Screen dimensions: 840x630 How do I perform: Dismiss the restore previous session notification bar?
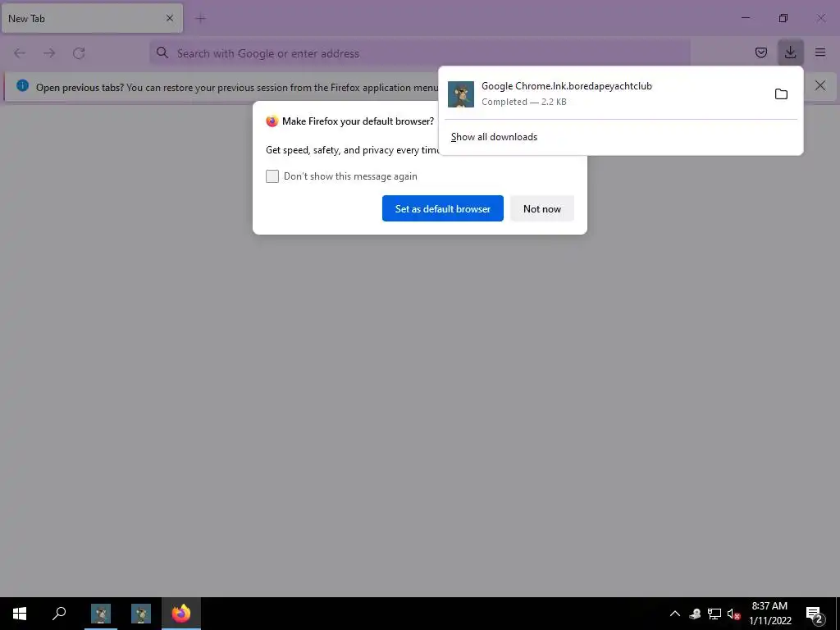pyautogui.click(x=819, y=85)
